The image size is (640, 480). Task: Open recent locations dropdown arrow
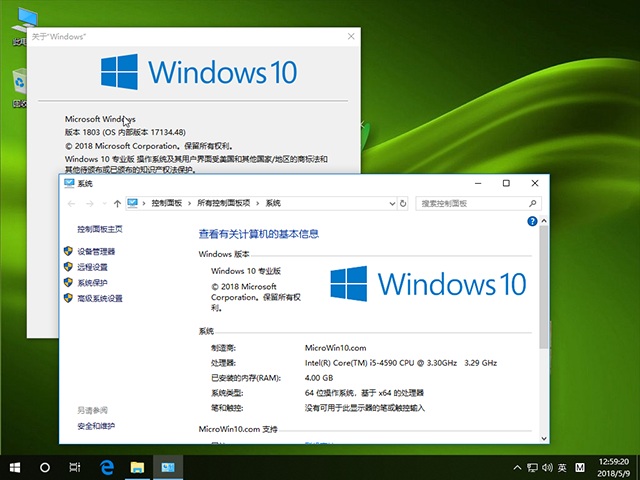tap(104, 203)
